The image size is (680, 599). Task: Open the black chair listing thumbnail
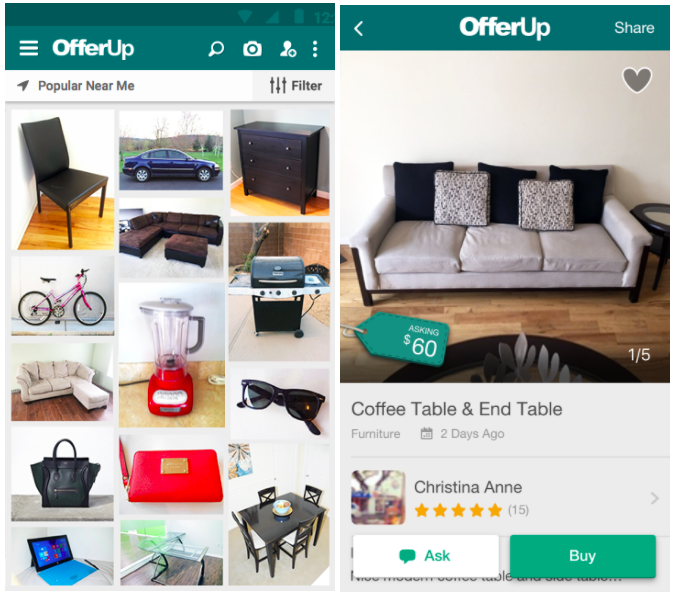click(x=62, y=180)
